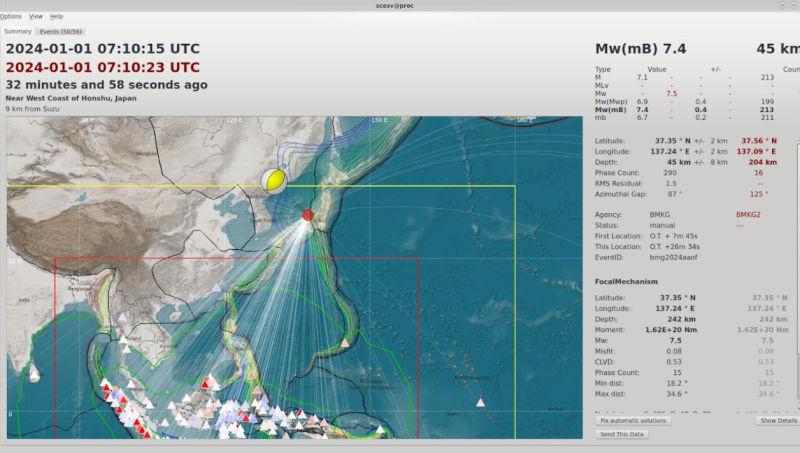Click the Mw(Mwp) row value 6.9

click(x=642, y=102)
